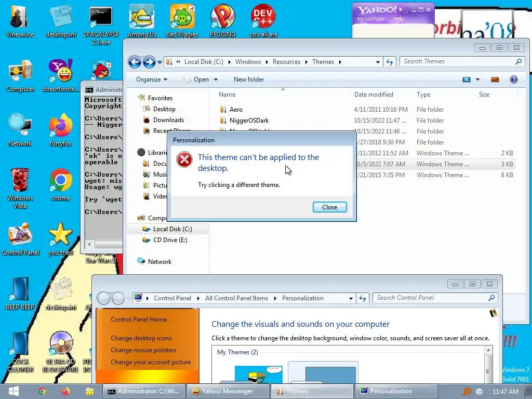Click the Back arrow in Themes window
The image size is (532, 399).
coord(135,62)
